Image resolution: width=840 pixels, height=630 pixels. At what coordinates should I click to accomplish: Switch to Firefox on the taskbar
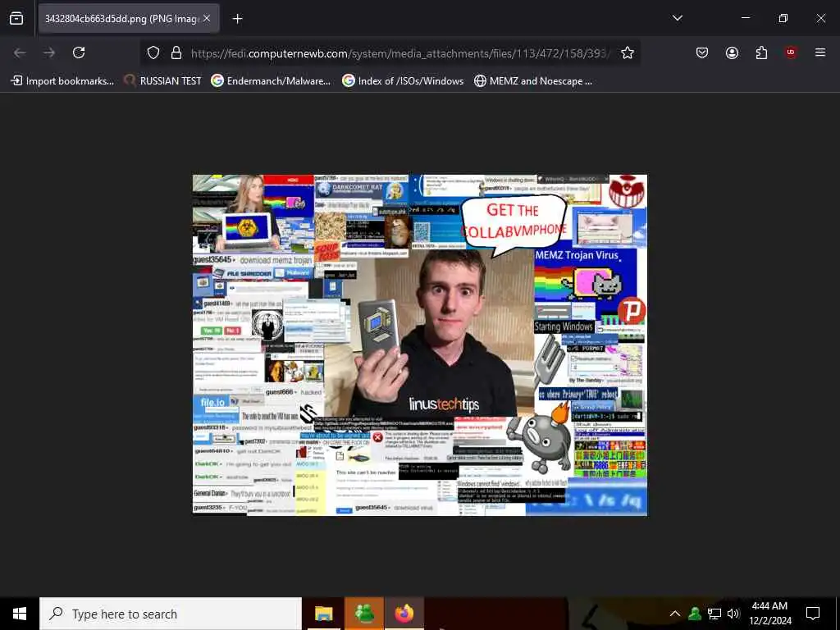point(404,614)
